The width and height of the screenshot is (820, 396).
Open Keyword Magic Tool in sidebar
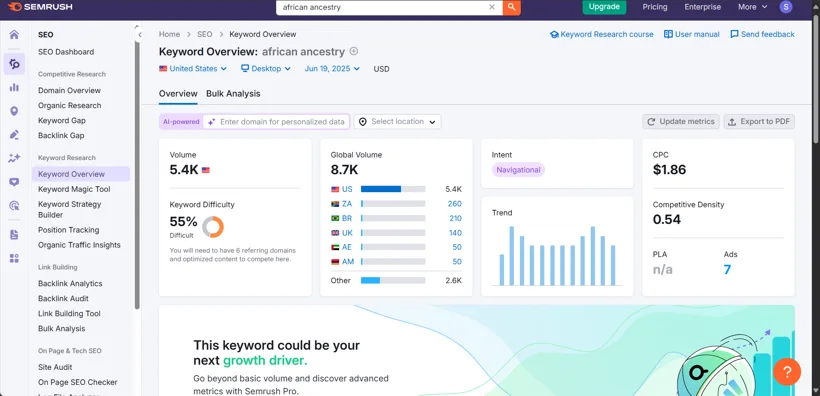pos(74,189)
